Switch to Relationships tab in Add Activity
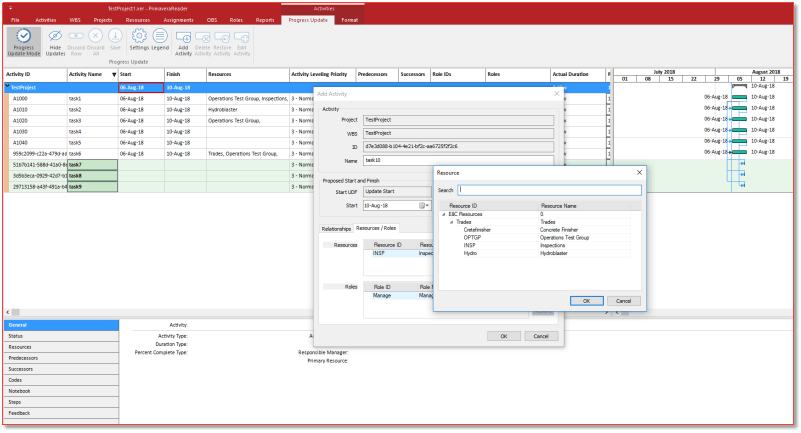 pos(336,229)
